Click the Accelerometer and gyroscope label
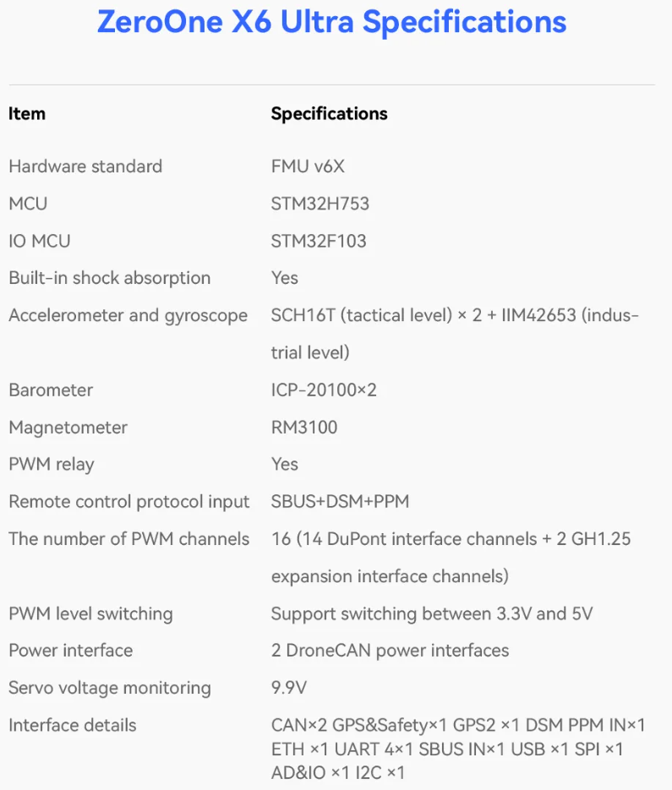672x790 pixels. 128,315
